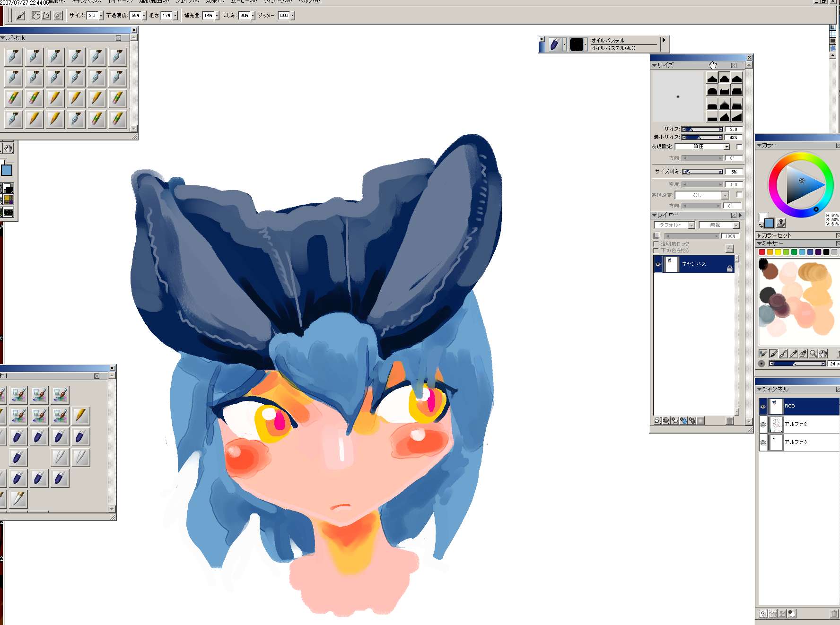
Task: Collapse the ミキサー panel
Action: [x=760, y=243]
